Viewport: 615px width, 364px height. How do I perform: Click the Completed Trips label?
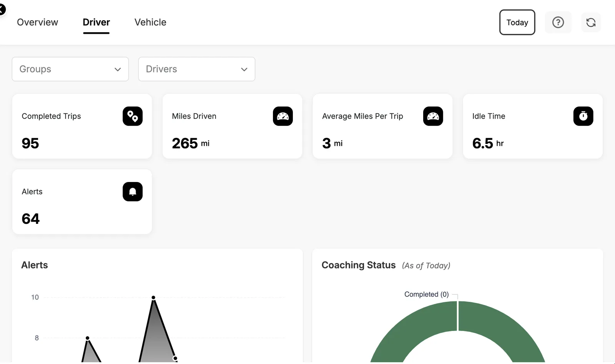(51, 116)
